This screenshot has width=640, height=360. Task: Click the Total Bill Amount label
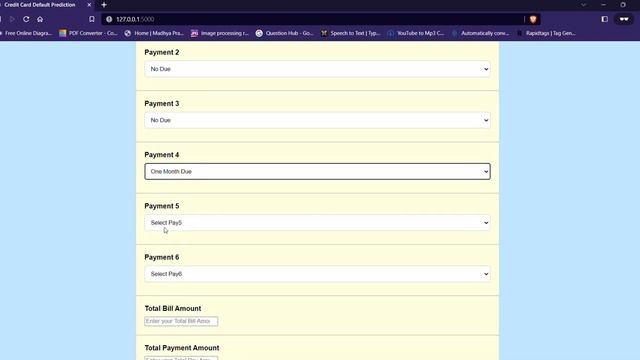(x=173, y=309)
